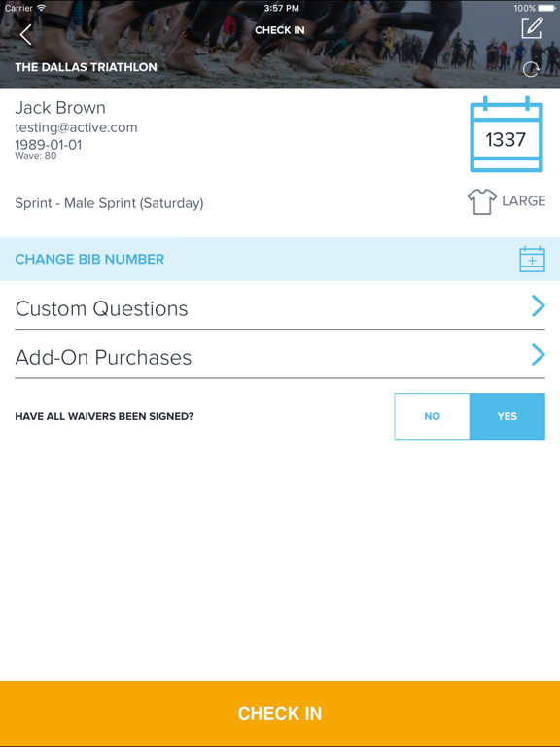
Task: Open the Add-On Purchases row
Action: tap(280, 356)
